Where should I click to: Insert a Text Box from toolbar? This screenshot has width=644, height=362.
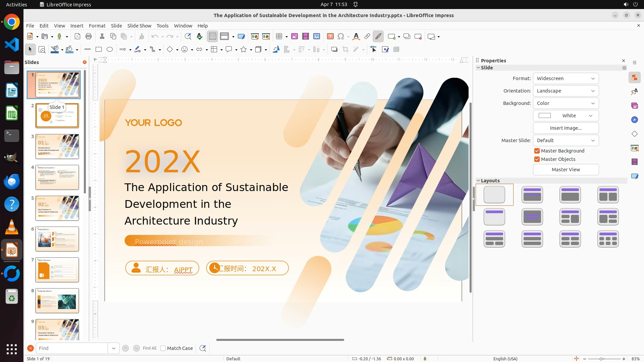click(330, 37)
